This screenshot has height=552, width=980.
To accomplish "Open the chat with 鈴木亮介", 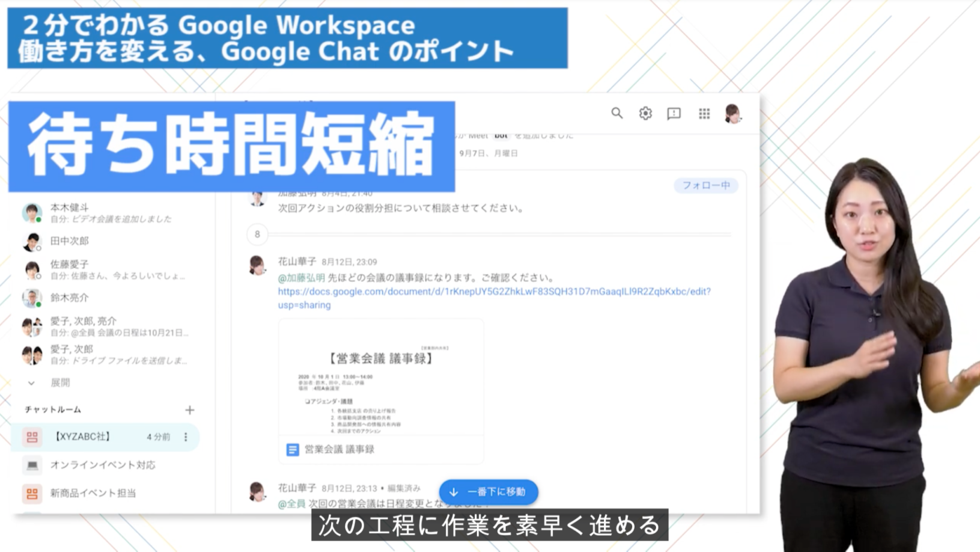I will [x=105, y=298].
